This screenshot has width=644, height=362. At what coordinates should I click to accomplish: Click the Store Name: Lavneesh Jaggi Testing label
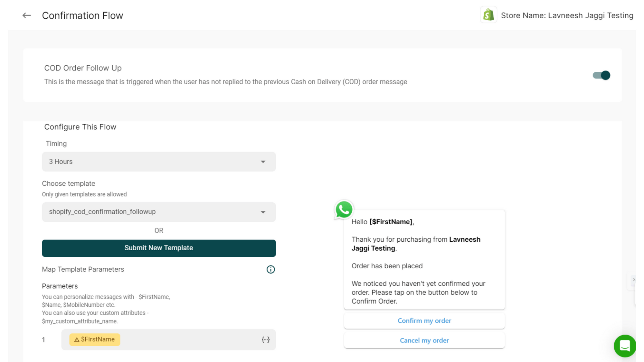pyautogui.click(x=567, y=15)
